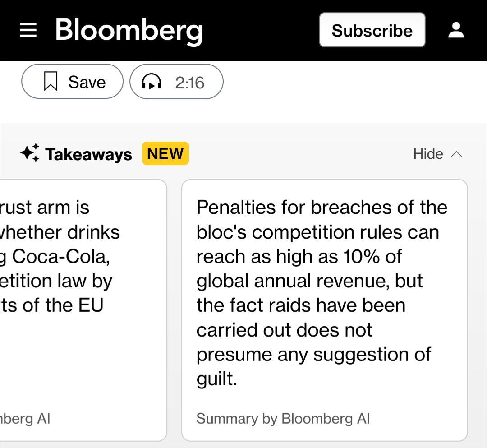Screen dimensions: 487x448
Task: Click the Save label text
Action: point(87,82)
